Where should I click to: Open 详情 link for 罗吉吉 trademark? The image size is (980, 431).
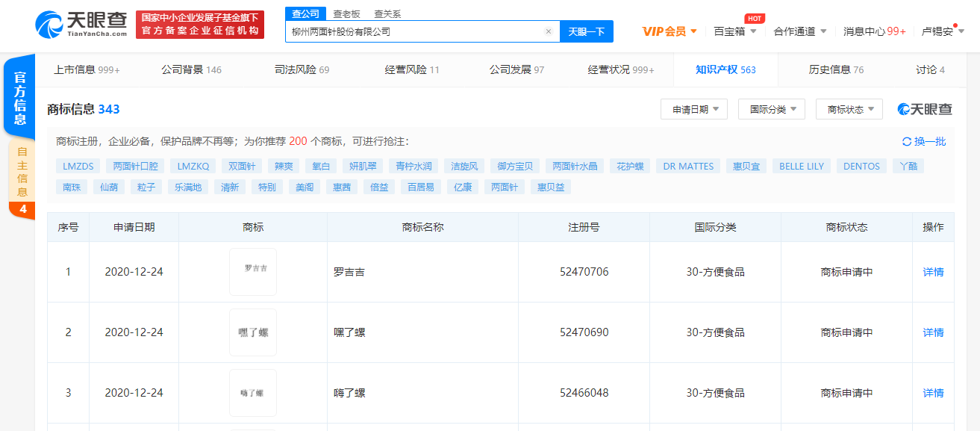933,272
